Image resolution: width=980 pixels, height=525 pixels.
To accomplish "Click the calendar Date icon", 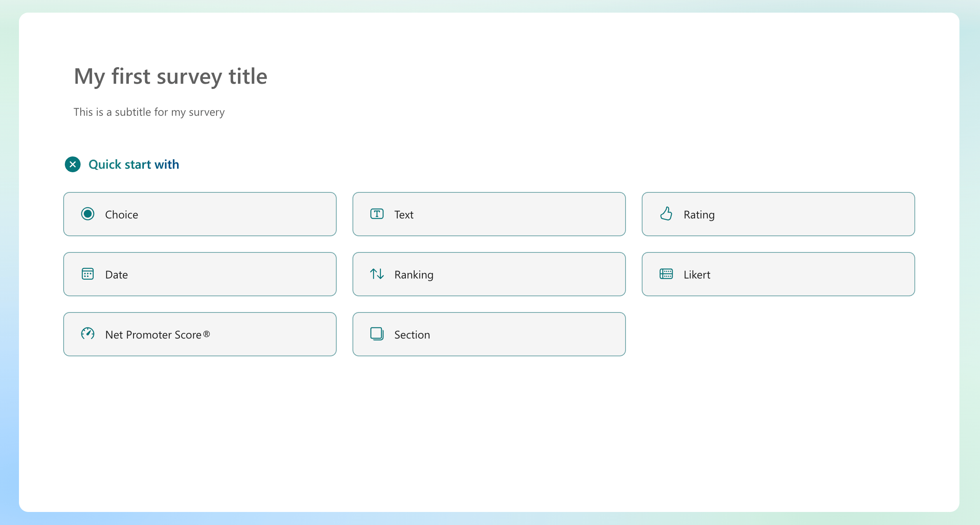I will tap(88, 274).
